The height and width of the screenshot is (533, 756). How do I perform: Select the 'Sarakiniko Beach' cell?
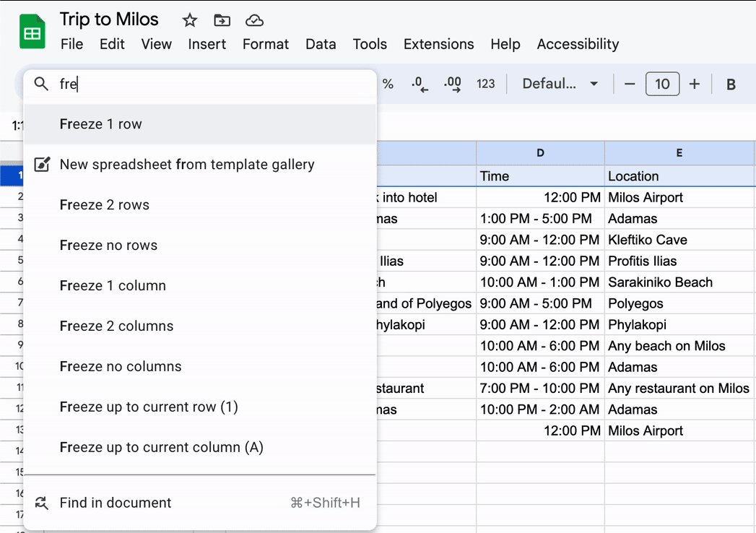point(679,282)
